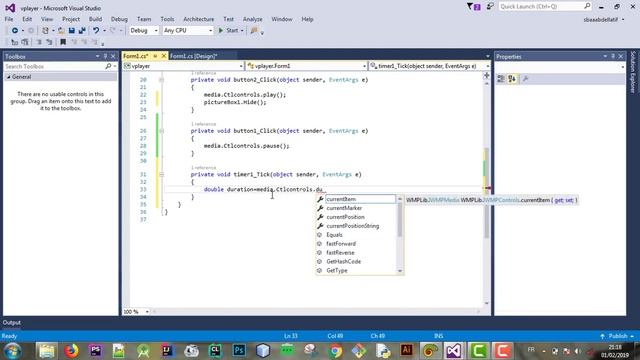This screenshot has height=360, width=640.
Task: Select the Form1.cs code tab
Action: point(136,56)
